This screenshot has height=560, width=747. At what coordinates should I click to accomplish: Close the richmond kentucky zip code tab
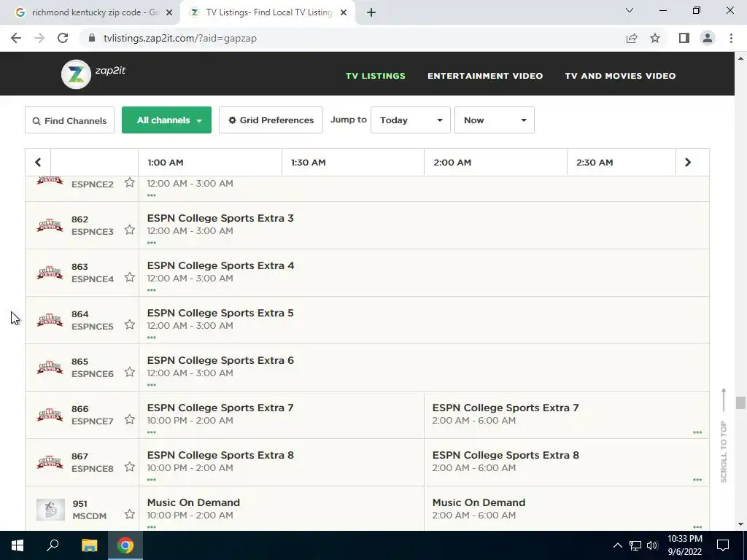click(x=169, y=13)
